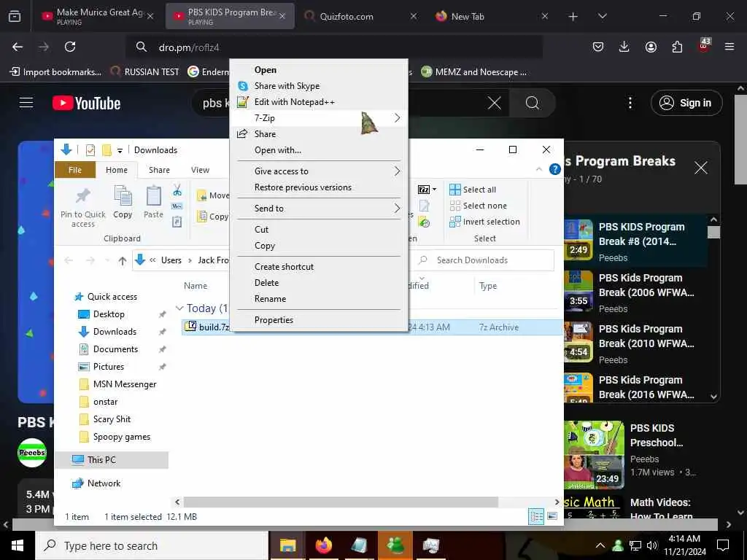Switch Explorer to large icons view
747x560 pixels.
click(552, 517)
